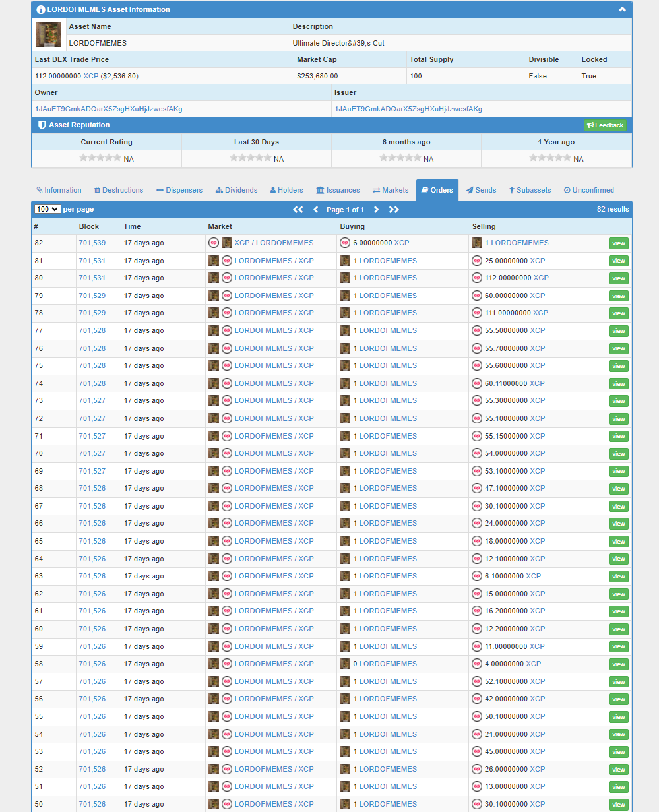This screenshot has height=812, width=659.
Task: Open LORDOFMEMES buying link in order 77
Action: [x=388, y=330]
